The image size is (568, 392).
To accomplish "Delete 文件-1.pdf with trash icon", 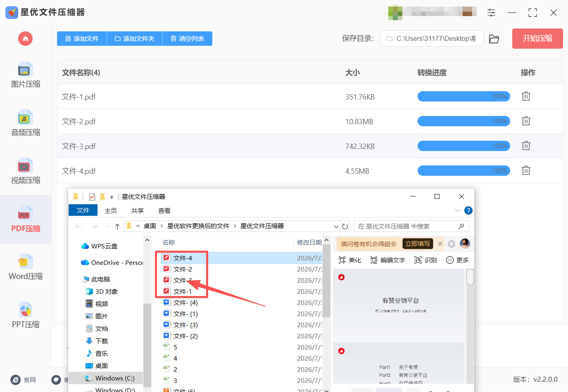I will click(x=526, y=96).
